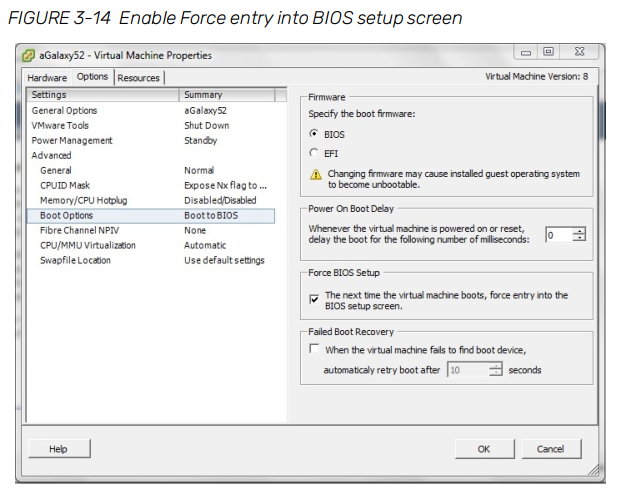Click the Cancel button

(551, 449)
